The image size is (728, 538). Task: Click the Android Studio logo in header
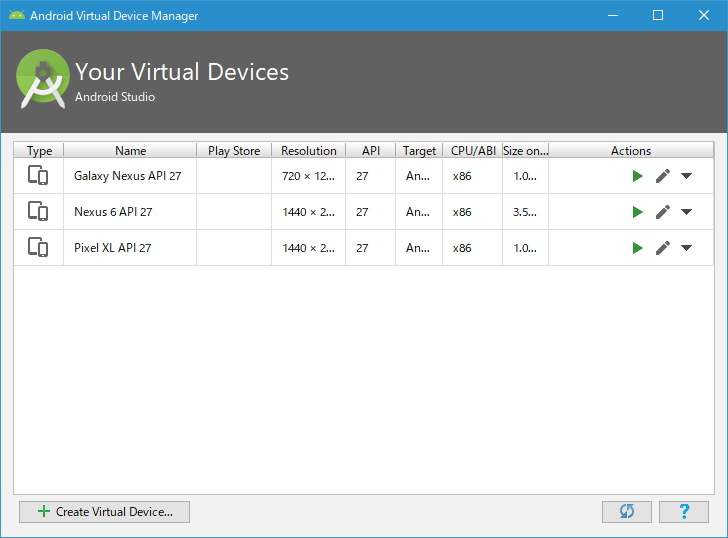click(43, 79)
